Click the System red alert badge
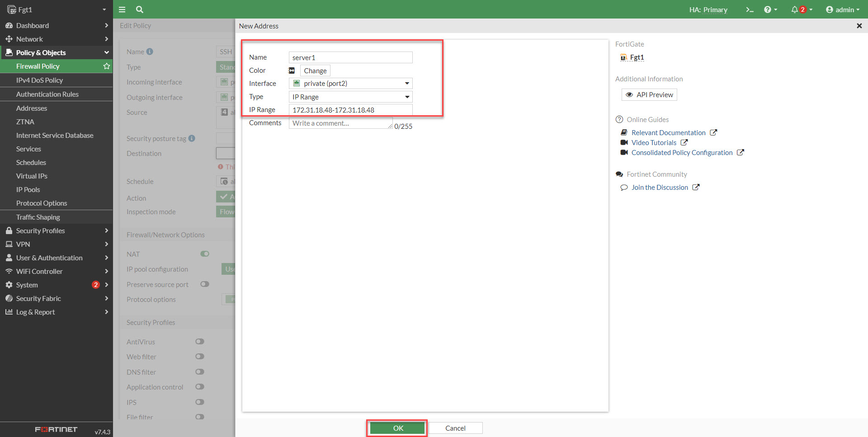 coord(95,285)
